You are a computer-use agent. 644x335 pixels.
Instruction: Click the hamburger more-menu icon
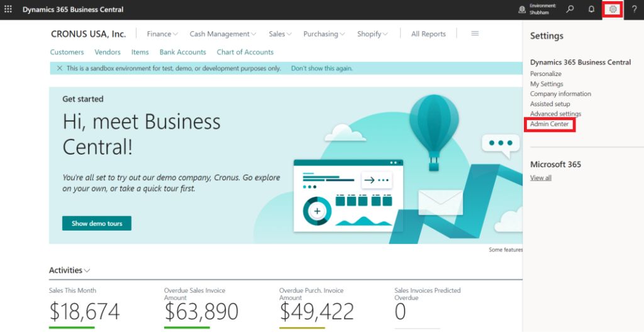tap(475, 34)
